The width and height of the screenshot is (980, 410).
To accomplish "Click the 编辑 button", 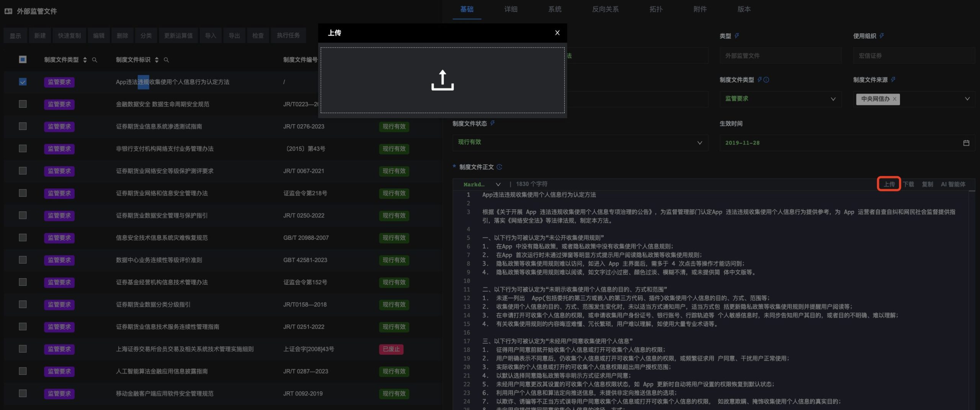I will click(x=99, y=36).
